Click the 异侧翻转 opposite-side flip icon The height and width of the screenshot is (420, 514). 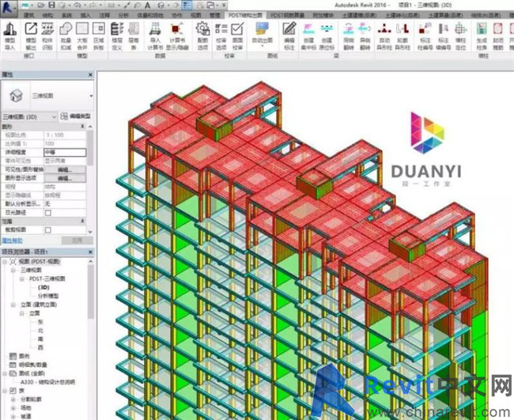pyautogui.click(x=365, y=28)
